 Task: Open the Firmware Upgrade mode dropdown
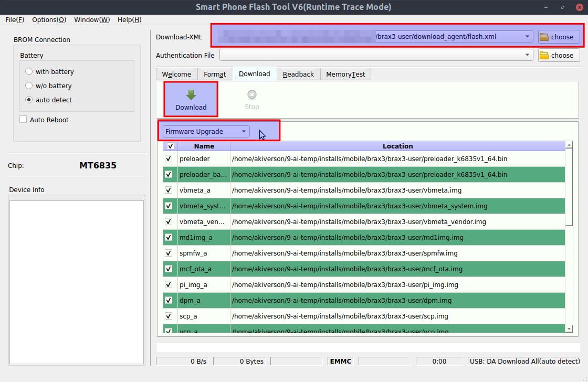click(206, 132)
